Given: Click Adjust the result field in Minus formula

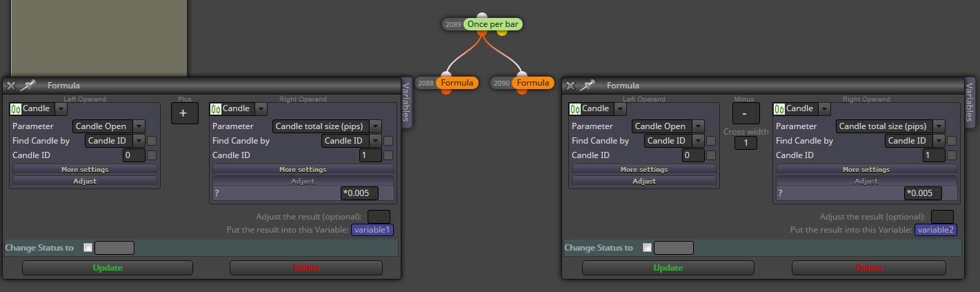Looking at the screenshot, I should (942, 217).
